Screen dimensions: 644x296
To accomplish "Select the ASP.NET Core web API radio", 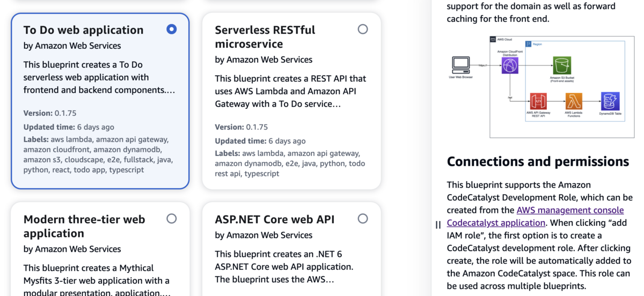I will pyautogui.click(x=363, y=218).
